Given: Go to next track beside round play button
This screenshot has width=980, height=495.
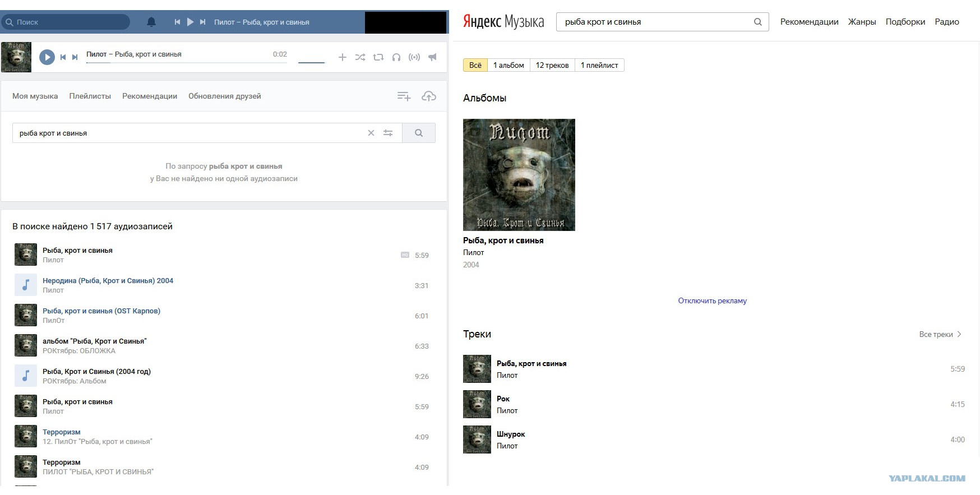Looking at the screenshot, I should pos(75,57).
